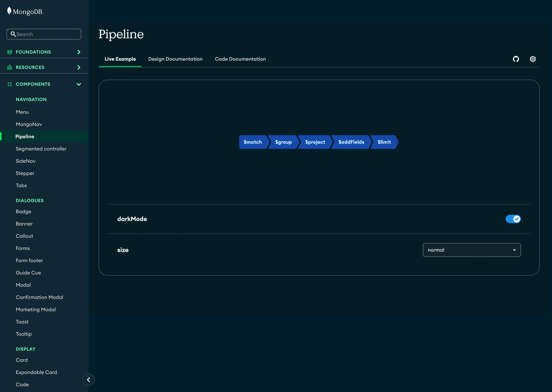This screenshot has height=392, width=552.
Task: Open the Code Documentation tab
Action: (240, 59)
